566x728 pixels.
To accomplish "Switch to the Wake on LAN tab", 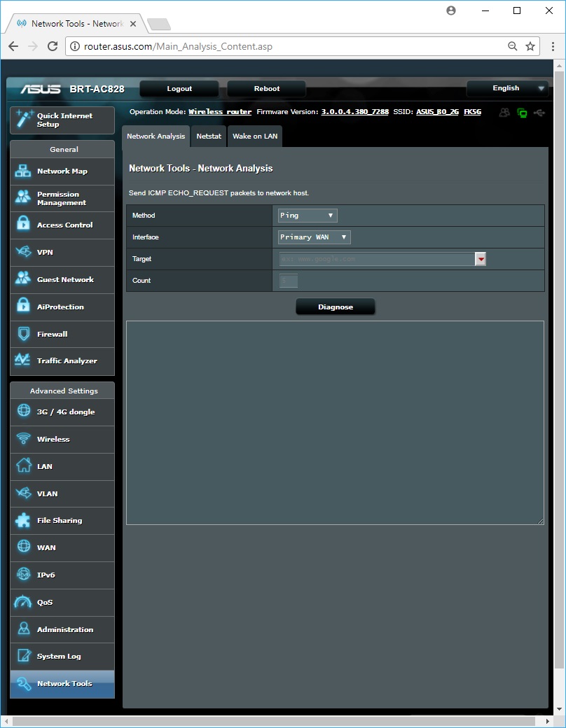I will 255,136.
